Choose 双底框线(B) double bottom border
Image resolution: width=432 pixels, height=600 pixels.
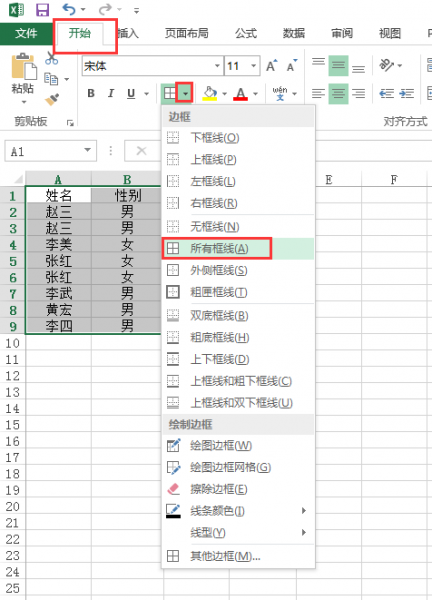[238, 315]
